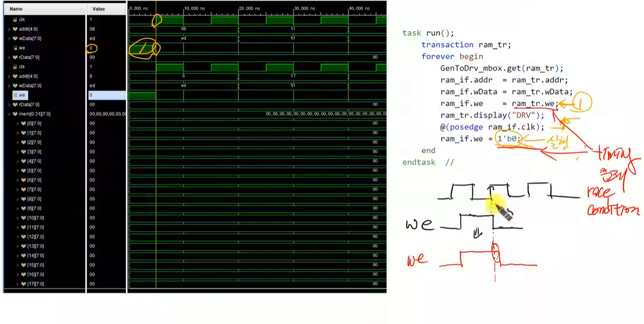Click the bus icon of [11][7:0]
Screen dimensions: 644x324
pyautogui.click(x=23, y=227)
